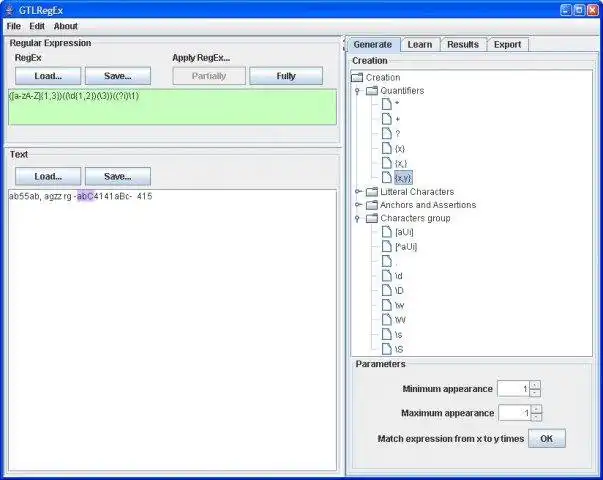Select the * quantifier document icon
Image resolution: width=603 pixels, height=480 pixels.
coord(386,104)
